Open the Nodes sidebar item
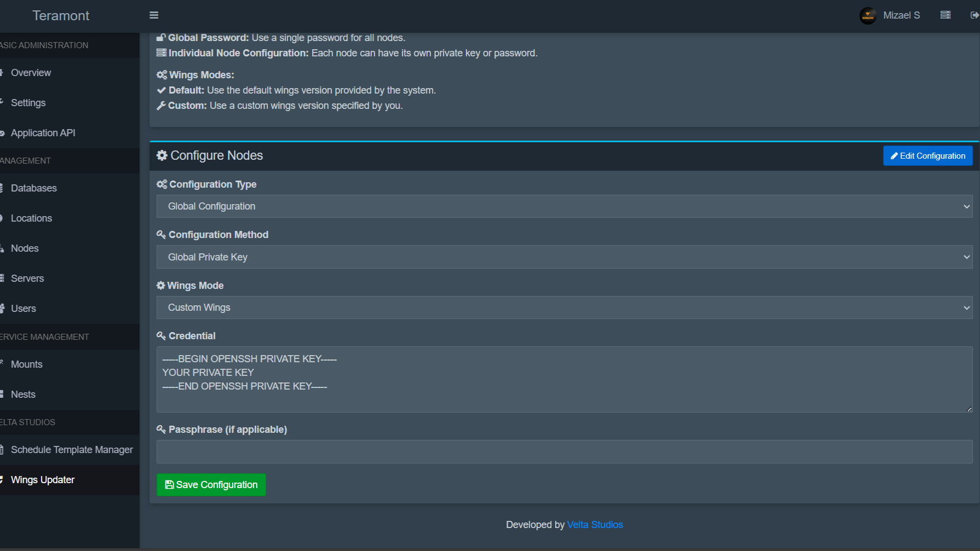 25,248
